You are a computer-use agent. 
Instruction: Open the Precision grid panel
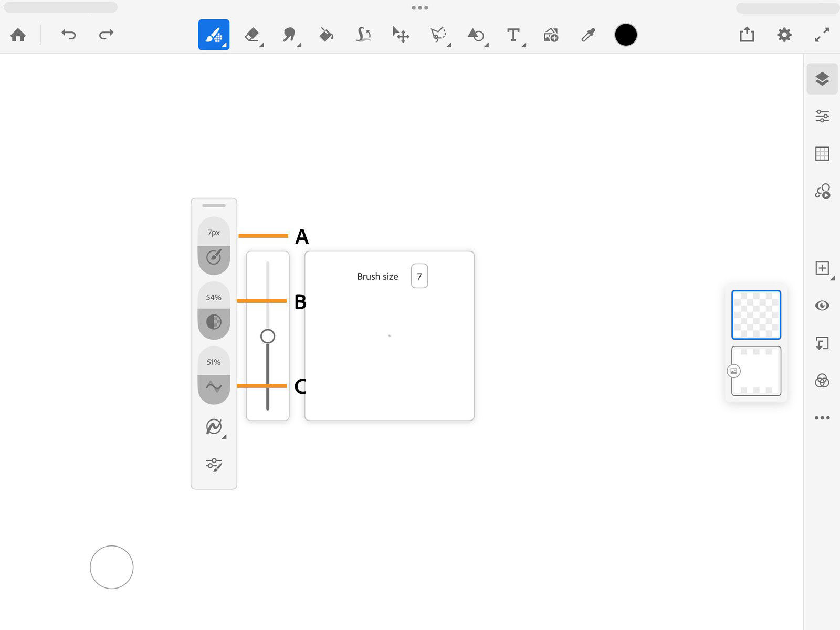click(x=822, y=154)
